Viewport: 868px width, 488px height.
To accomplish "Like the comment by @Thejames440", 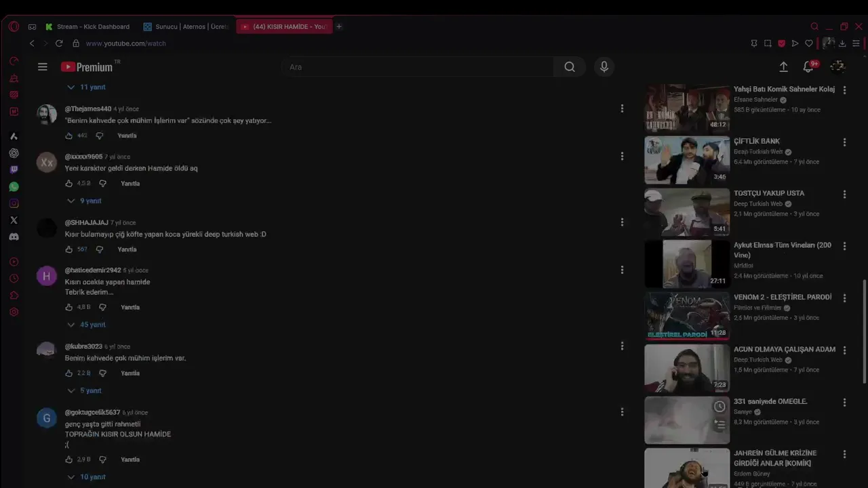I will (x=68, y=136).
